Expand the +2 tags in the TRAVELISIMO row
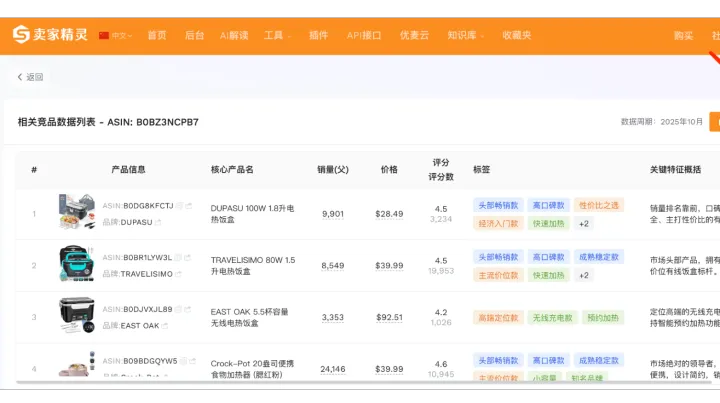Image resolution: width=720 pixels, height=403 pixels. [x=584, y=275]
